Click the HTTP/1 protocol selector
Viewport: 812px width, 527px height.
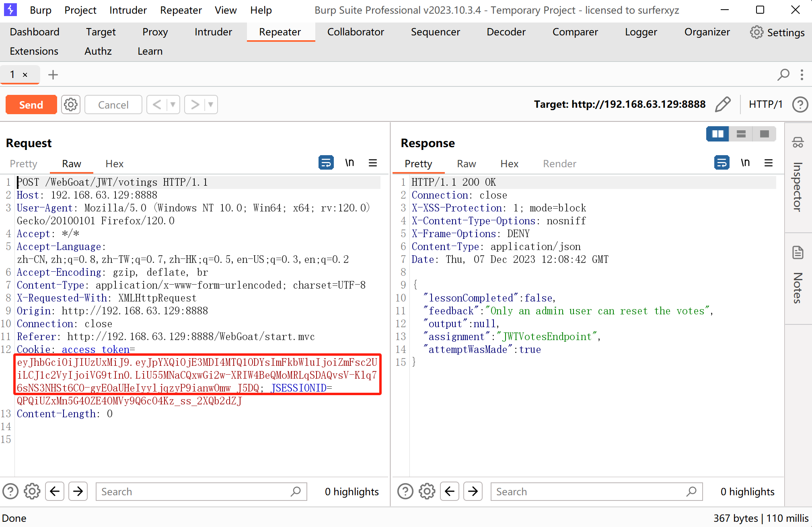click(765, 105)
